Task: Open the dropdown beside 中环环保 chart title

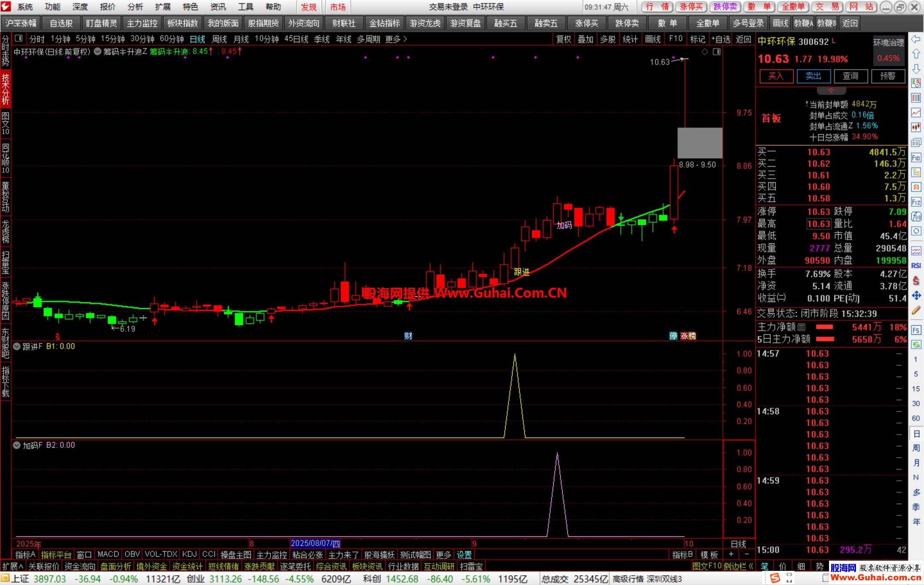Action: pos(98,52)
